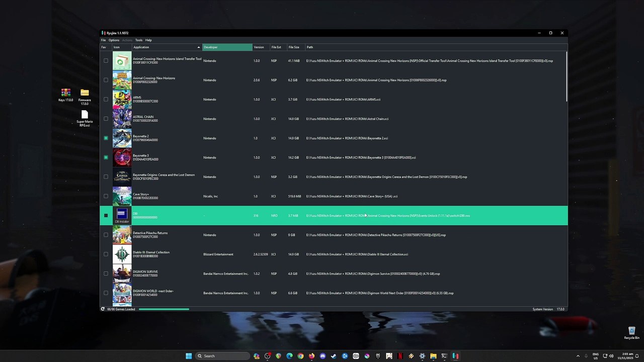
Task: Select the DIGIMON WORLD Next Order icon
Action: pyautogui.click(x=122, y=293)
